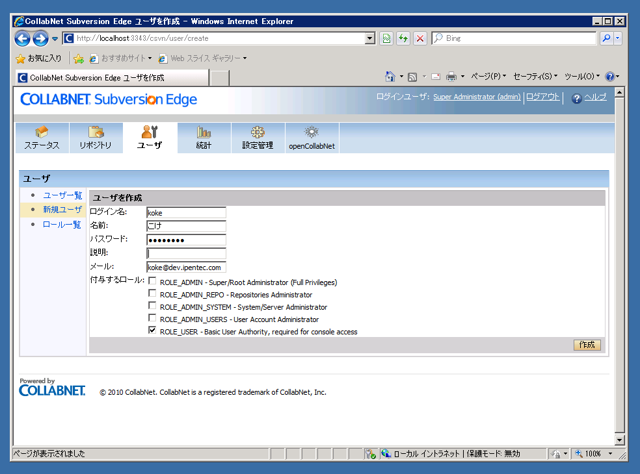Open the おすすめサイト link

point(121,58)
